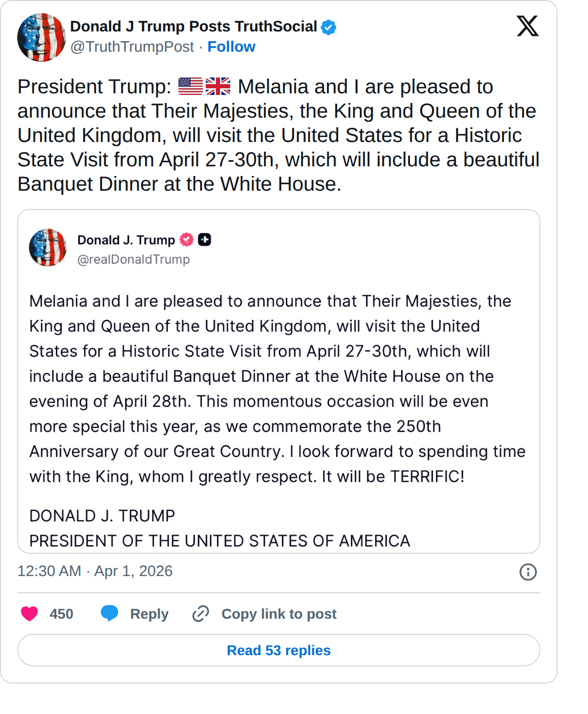Image resolution: width=588 pixels, height=714 pixels.
Task: Open the info circle icon
Action: 528,572
